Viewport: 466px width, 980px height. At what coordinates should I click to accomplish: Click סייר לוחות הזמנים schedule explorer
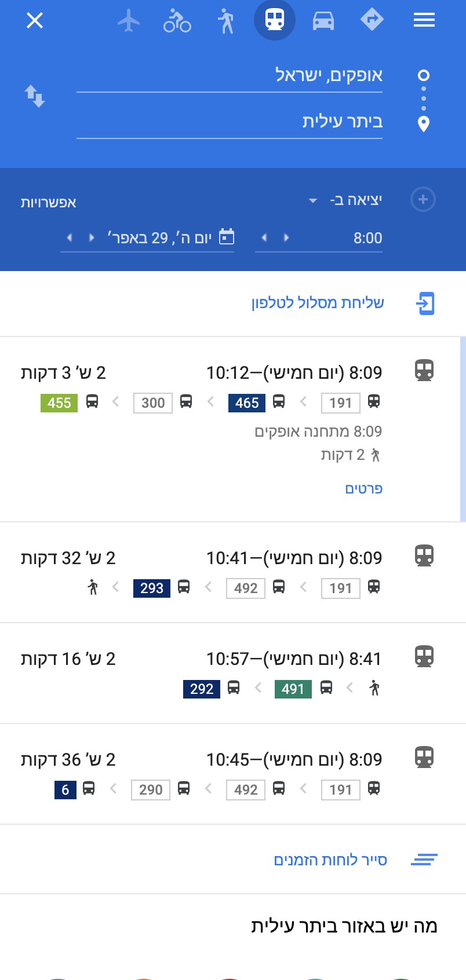[x=330, y=860]
